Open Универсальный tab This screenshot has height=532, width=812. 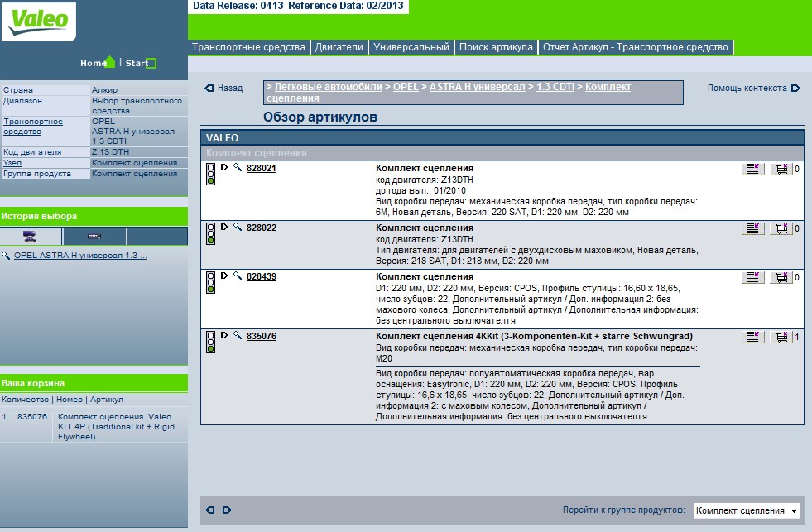coord(411,47)
